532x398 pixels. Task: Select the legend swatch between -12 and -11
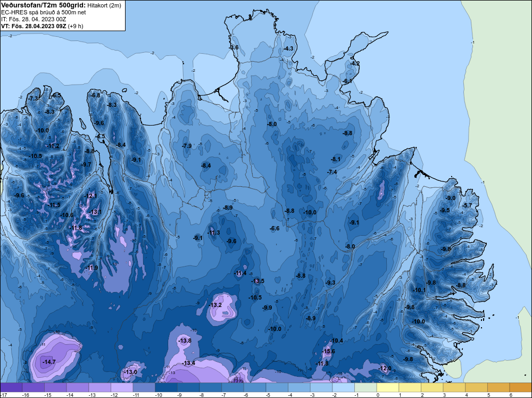[122, 387]
